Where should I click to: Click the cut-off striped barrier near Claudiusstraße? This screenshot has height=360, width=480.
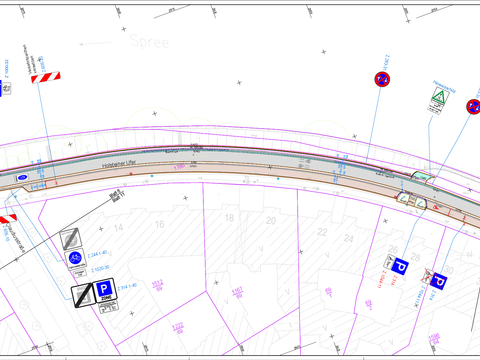7,219
